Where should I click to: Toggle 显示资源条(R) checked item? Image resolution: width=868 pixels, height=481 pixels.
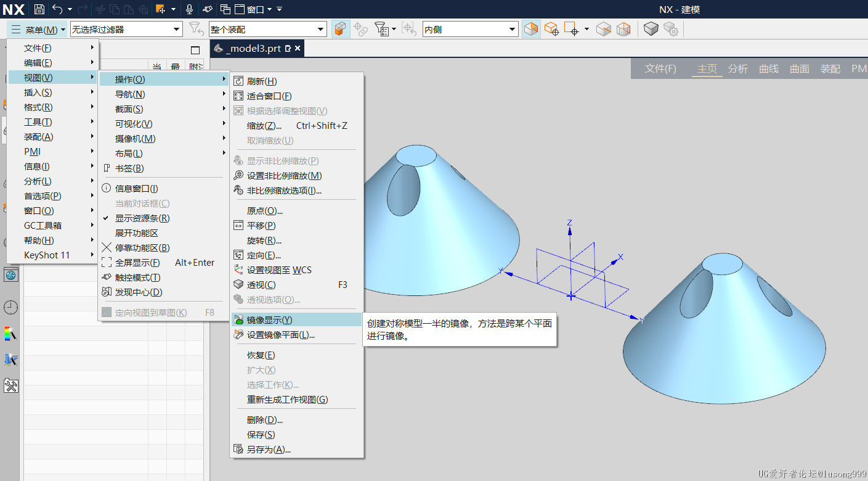click(x=164, y=218)
